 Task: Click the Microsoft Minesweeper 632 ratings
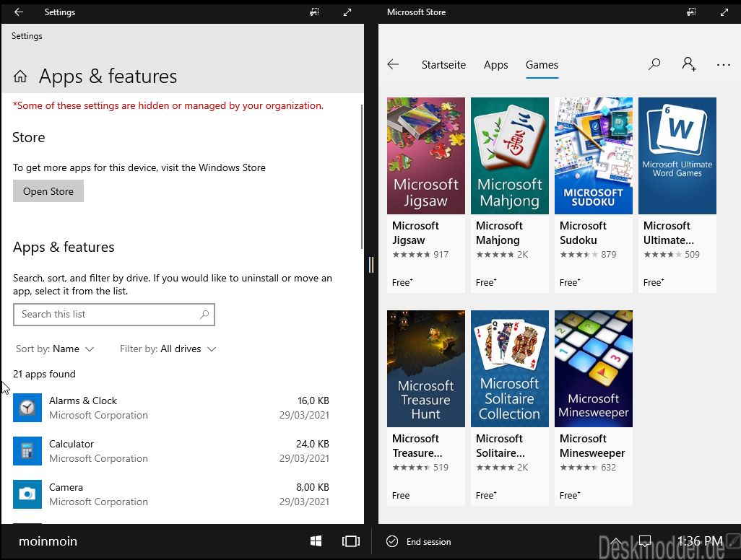pos(589,468)
